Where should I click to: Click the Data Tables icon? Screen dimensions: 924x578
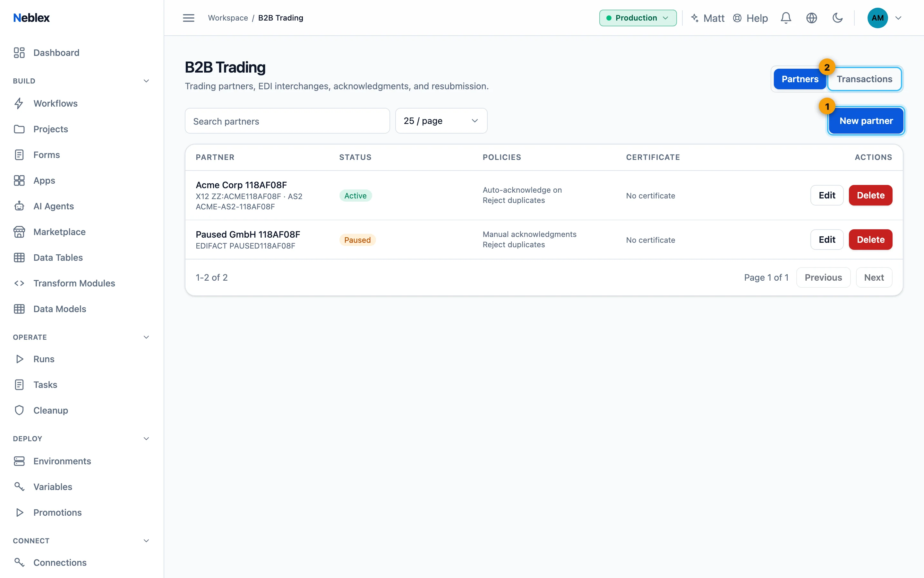tap(19, 257)
